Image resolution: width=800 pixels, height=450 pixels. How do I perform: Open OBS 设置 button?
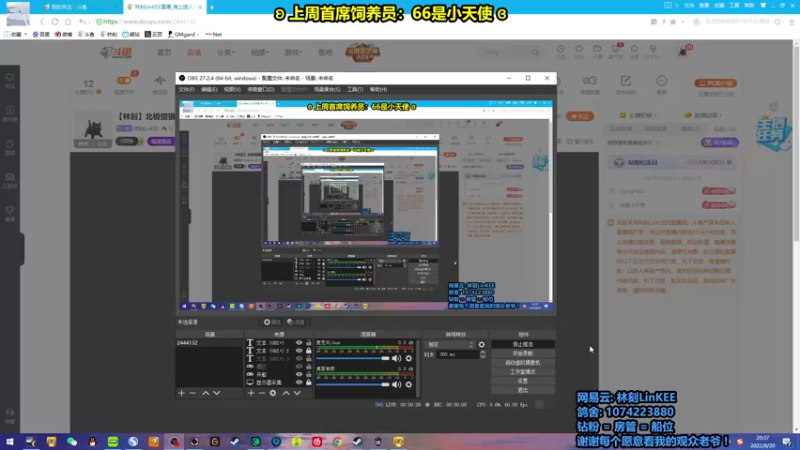[x=523, y=381]
